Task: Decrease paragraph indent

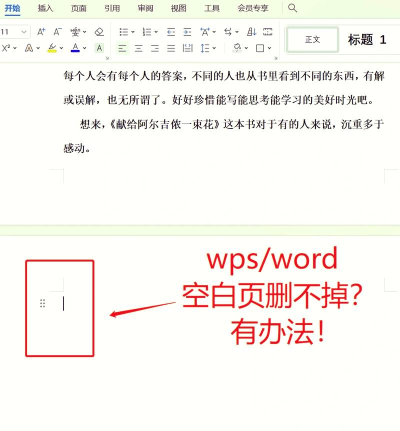Action: [x=171, y=32]
